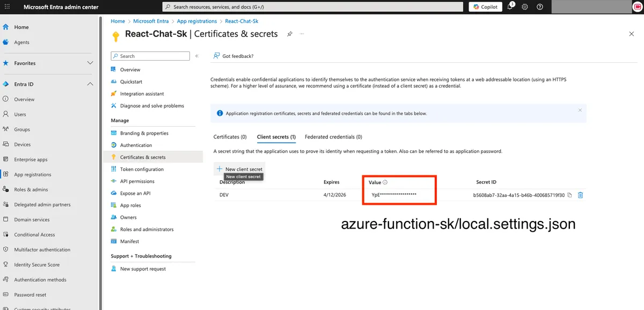
Task: Collapse the resource menu with chevrons
Action: tap(197, 56)
